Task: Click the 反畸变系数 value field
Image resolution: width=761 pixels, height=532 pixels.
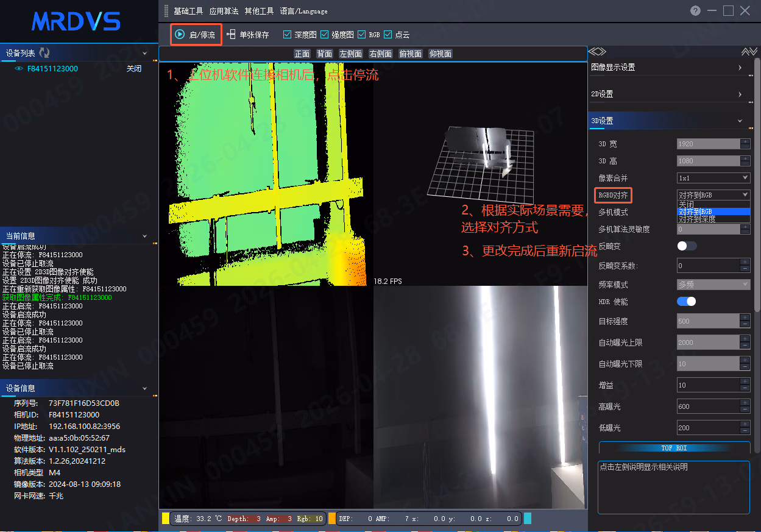Action: tap(708, 266)
